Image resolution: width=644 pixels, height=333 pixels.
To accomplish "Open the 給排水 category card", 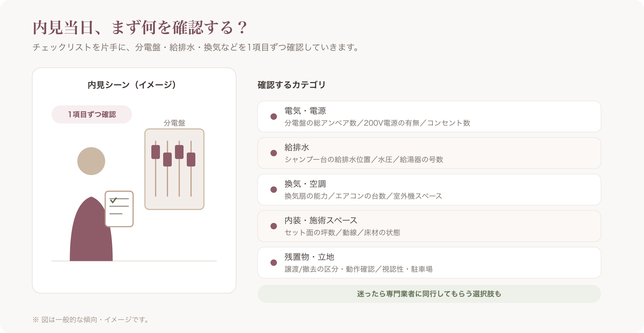I will coord(429,153).
